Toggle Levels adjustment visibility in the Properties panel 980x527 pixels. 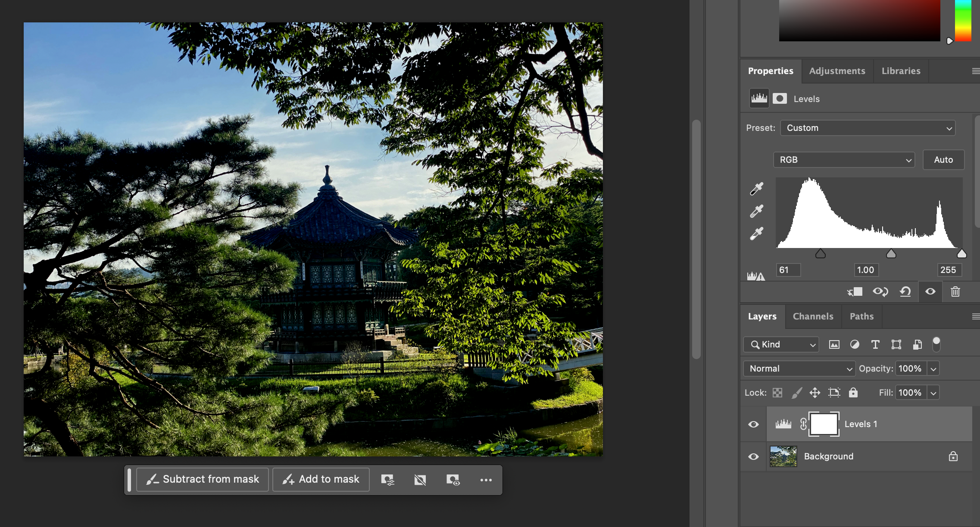(x=930, y=292)
